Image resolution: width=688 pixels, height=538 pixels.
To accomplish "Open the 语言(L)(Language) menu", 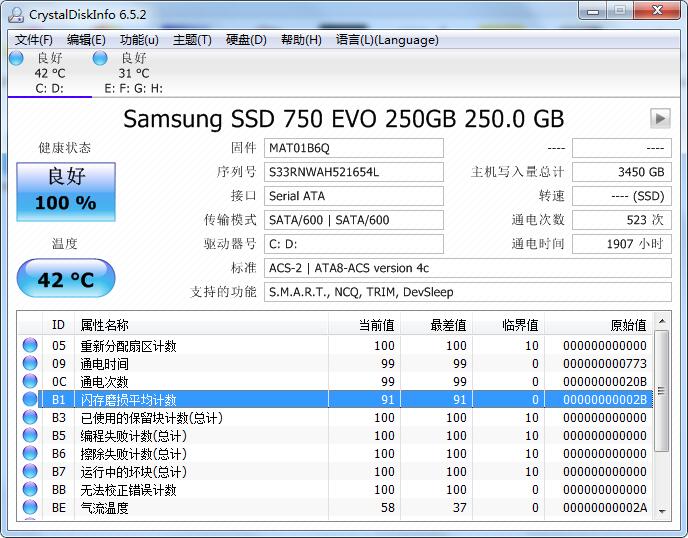I will click(387, 40).
